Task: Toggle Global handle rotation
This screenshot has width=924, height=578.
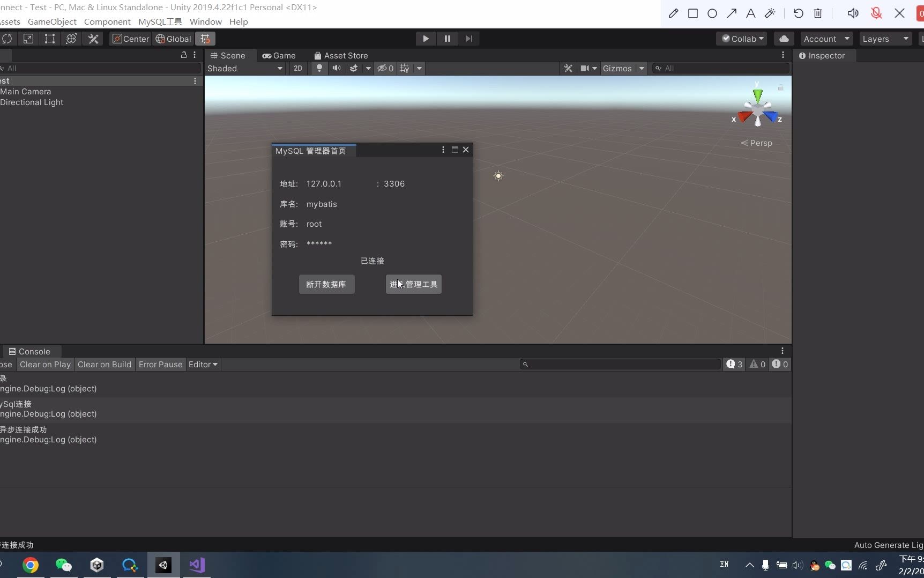Action: click(x=173, y=39)
